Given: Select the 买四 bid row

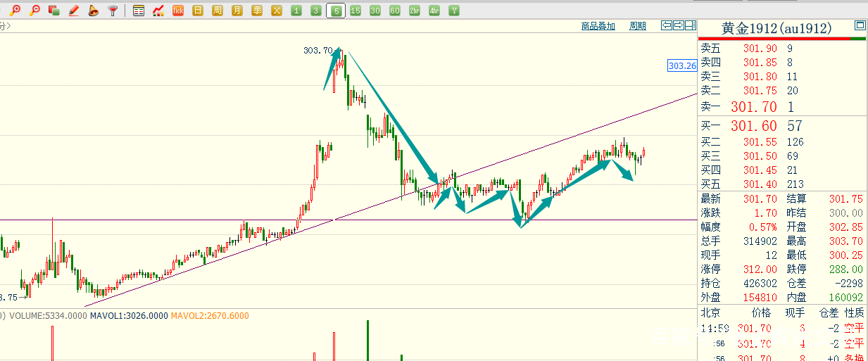Looking at the screenshot, I should tap(782, 170).
